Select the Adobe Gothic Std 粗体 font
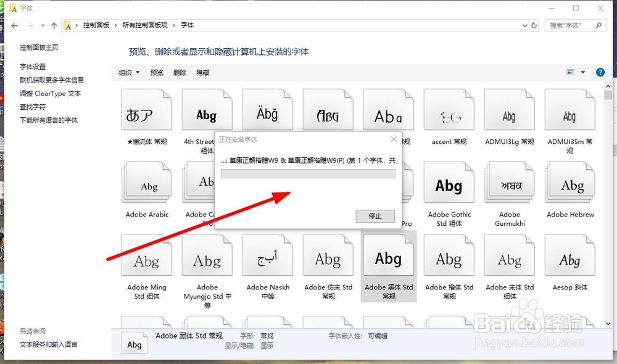This screenshot has height=364, width=617. [x=449, y=182]
